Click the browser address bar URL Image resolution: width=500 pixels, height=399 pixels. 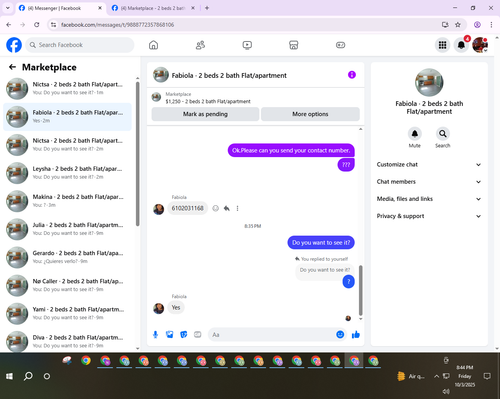click(x=117, y=25)
